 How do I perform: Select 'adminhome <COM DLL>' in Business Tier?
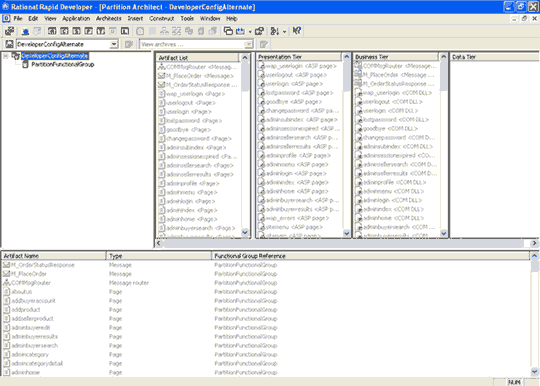[x=393, y=218]
